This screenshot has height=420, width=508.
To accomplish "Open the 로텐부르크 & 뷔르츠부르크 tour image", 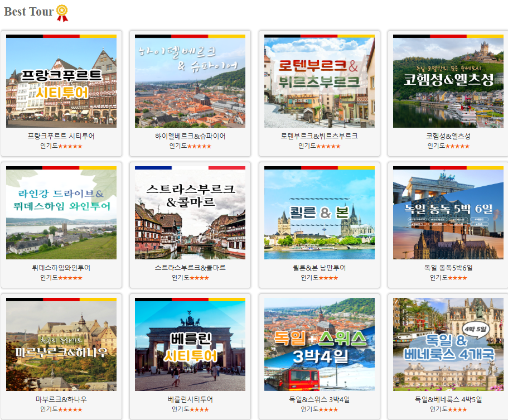I will (x=320, y=81).
